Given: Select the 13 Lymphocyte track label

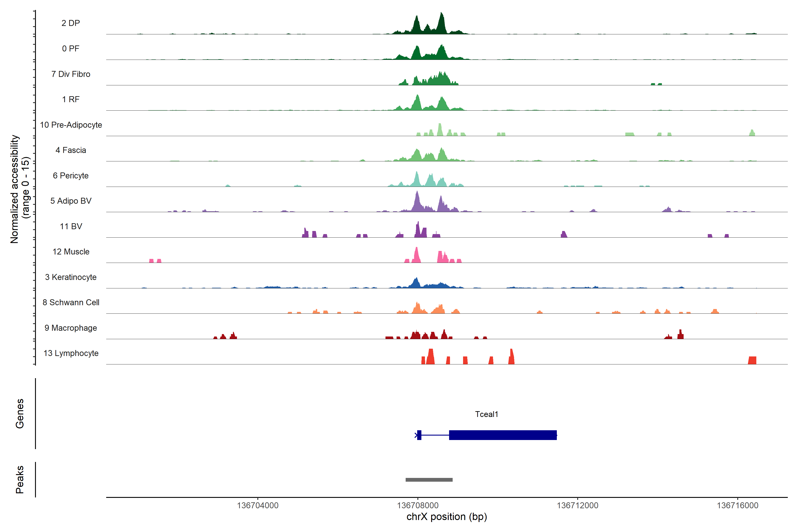Looking at the screenshot, I should pos(70,353).
